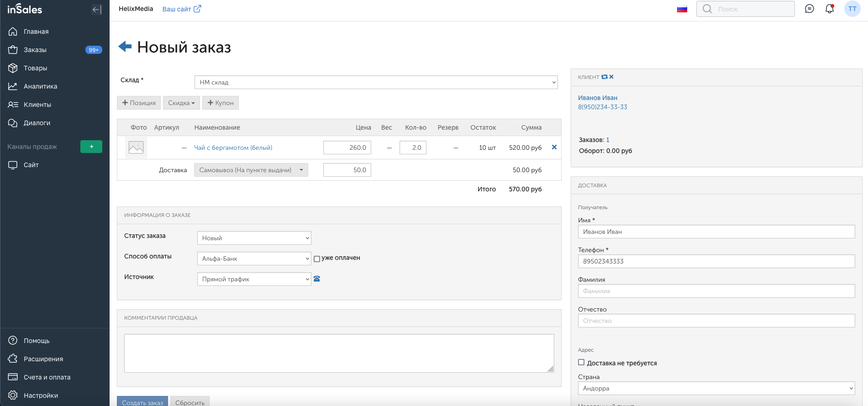Screen dimensions: 868x406
Task: Click the Заказы shopping bag icon
Action: 13,50
